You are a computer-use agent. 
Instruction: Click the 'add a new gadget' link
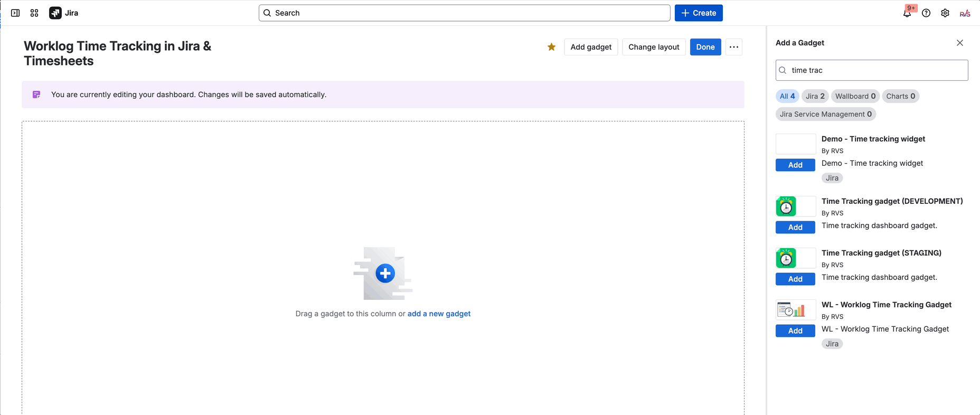(439, 314)
